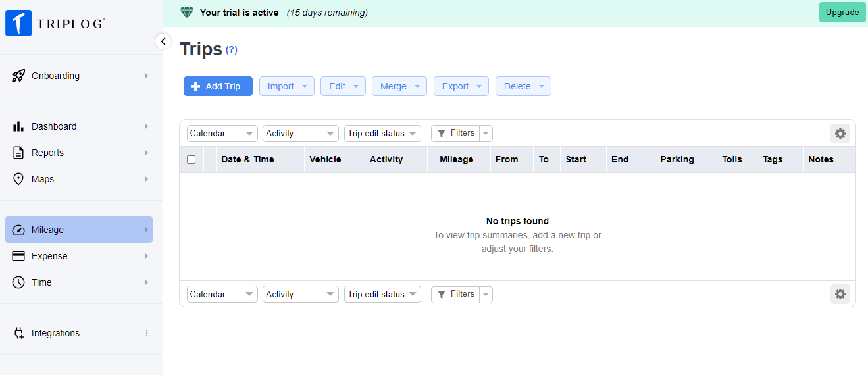Screen dimensions: 868x375
Task: Click the From column header
Action: [x=511, y=159]
